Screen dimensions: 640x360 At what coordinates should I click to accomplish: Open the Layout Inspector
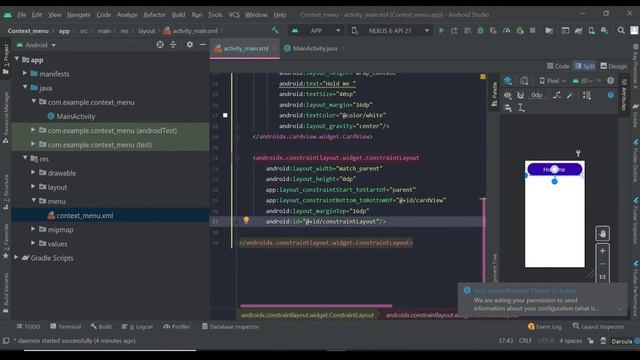598,327
